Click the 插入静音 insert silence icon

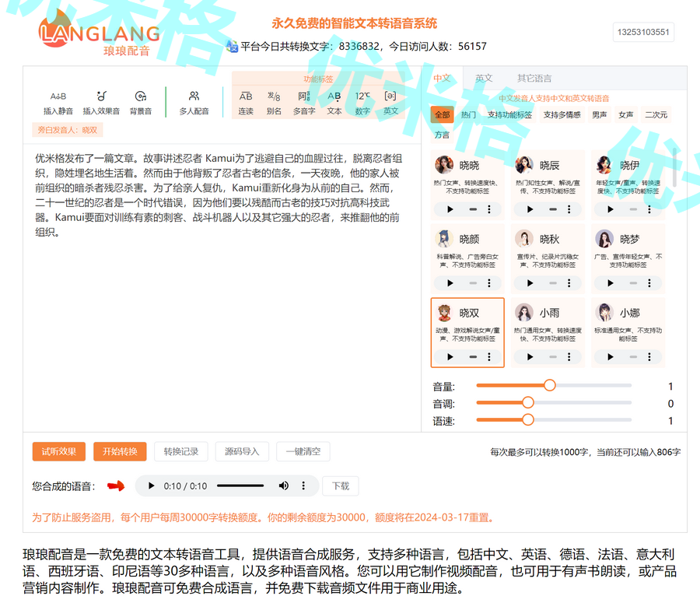pyautogui.click(x=58, y=96)
